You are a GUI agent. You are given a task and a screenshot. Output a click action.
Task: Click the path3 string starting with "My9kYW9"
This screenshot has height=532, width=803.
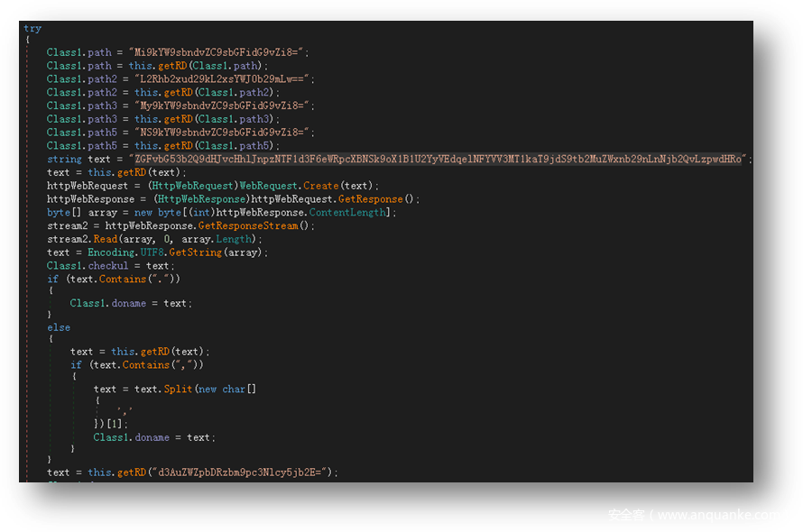pos(223,105)
